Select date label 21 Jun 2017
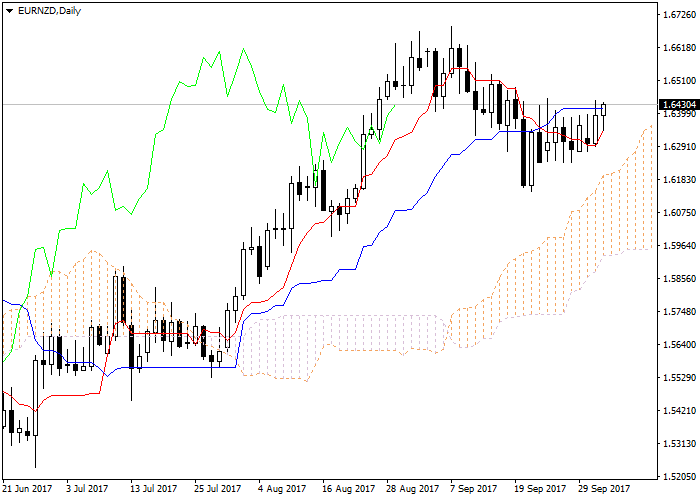Image resolution: width=700 pixels, height=500 pixels. click(x=27, y=489)
